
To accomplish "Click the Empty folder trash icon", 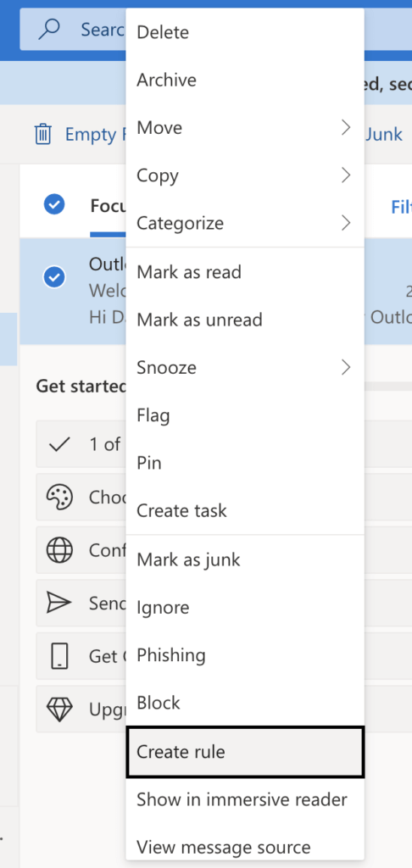I will click(43, 135).
